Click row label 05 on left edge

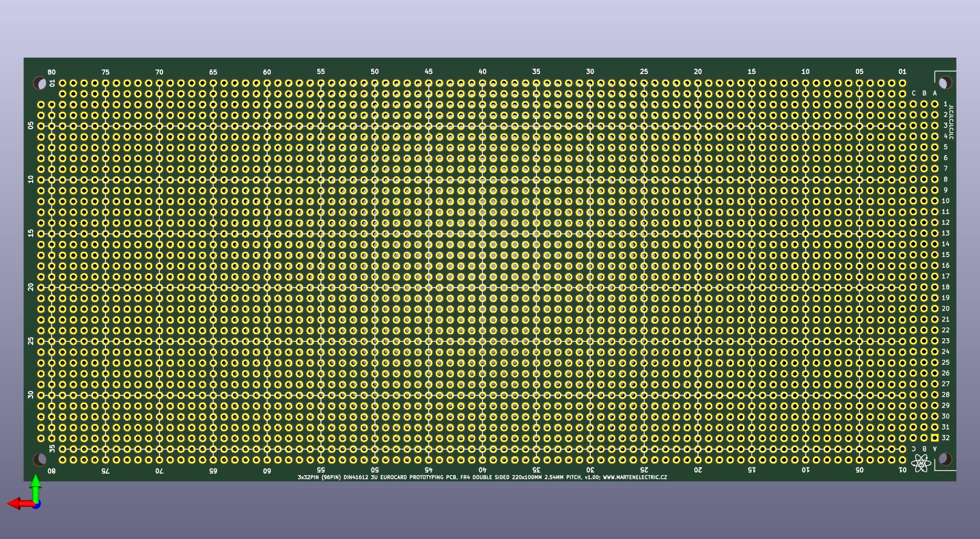pyautogui.click(x=31, y=126)
